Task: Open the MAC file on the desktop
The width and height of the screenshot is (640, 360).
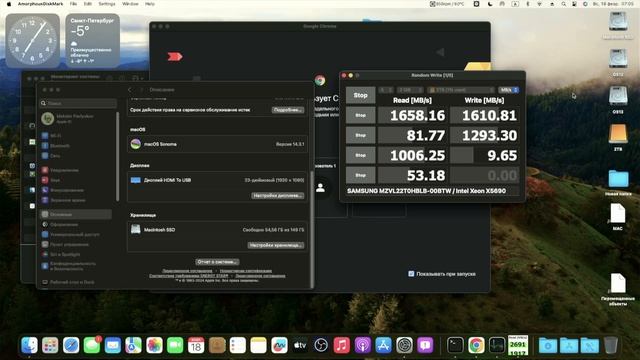Action: click(x=618, y=213)
